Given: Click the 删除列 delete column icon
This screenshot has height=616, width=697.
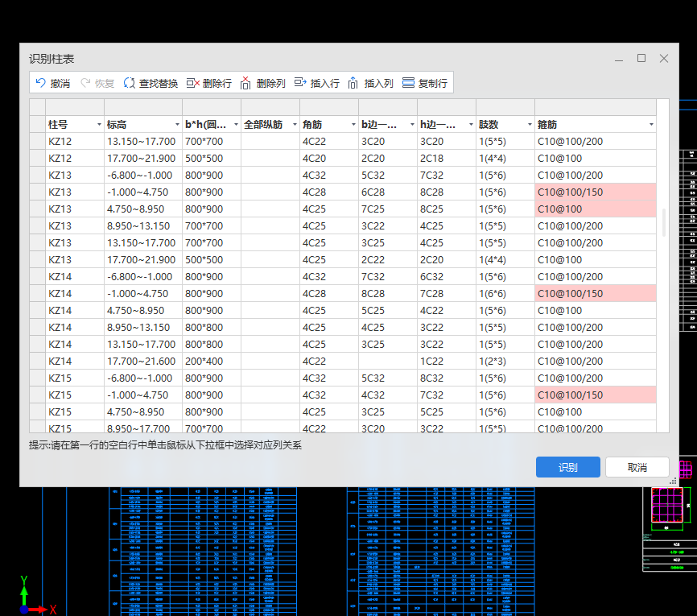Looking at the screenshot, I should tap(246, 83).
